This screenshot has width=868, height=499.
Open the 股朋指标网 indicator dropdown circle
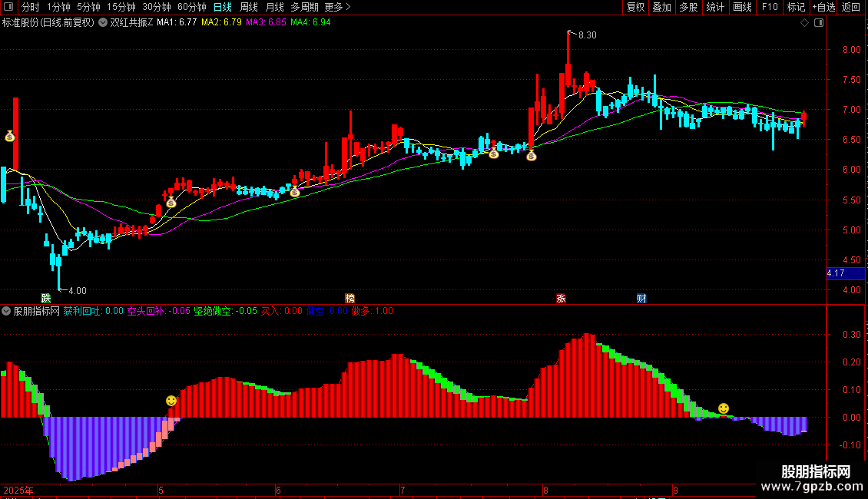6,311
